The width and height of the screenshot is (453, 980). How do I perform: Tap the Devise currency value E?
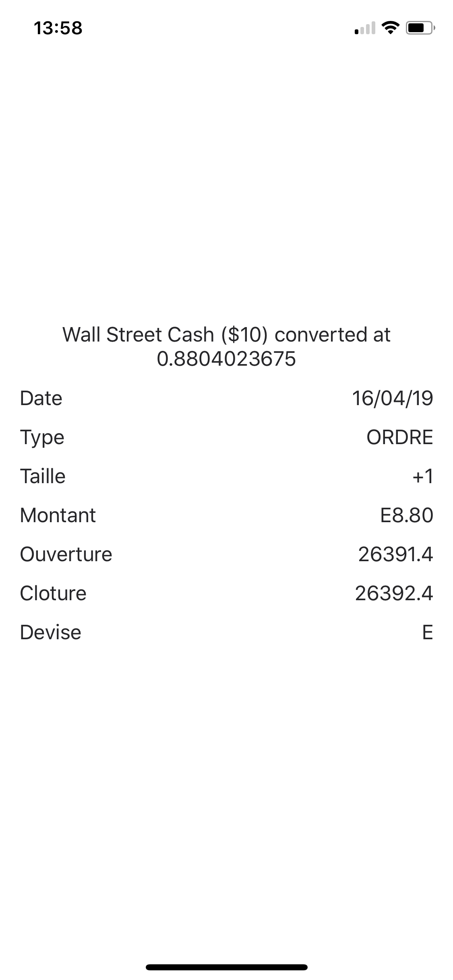[427, 632]
